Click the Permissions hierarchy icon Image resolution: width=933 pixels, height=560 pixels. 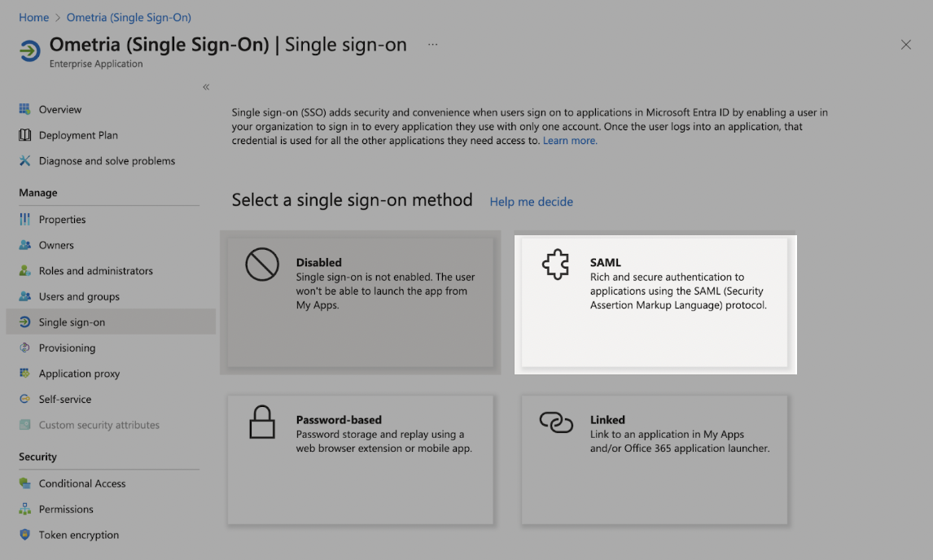24,509
